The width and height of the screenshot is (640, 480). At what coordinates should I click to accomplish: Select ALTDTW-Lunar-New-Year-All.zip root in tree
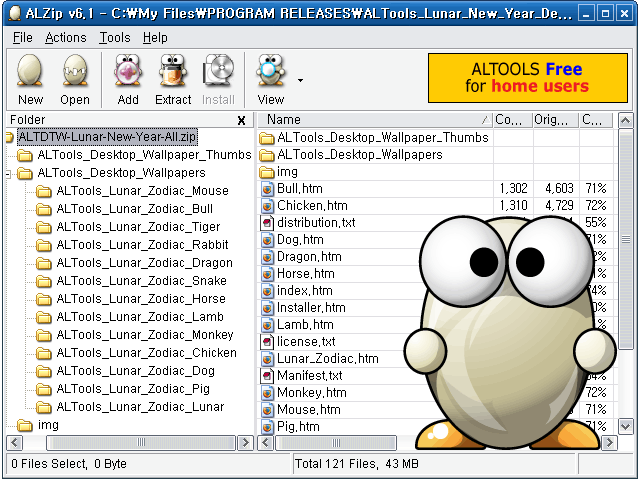pos(107,137)
